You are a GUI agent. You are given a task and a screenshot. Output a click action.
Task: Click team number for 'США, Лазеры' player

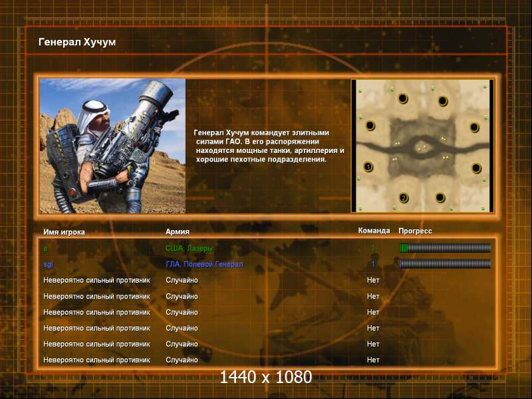tap(373, 248)
